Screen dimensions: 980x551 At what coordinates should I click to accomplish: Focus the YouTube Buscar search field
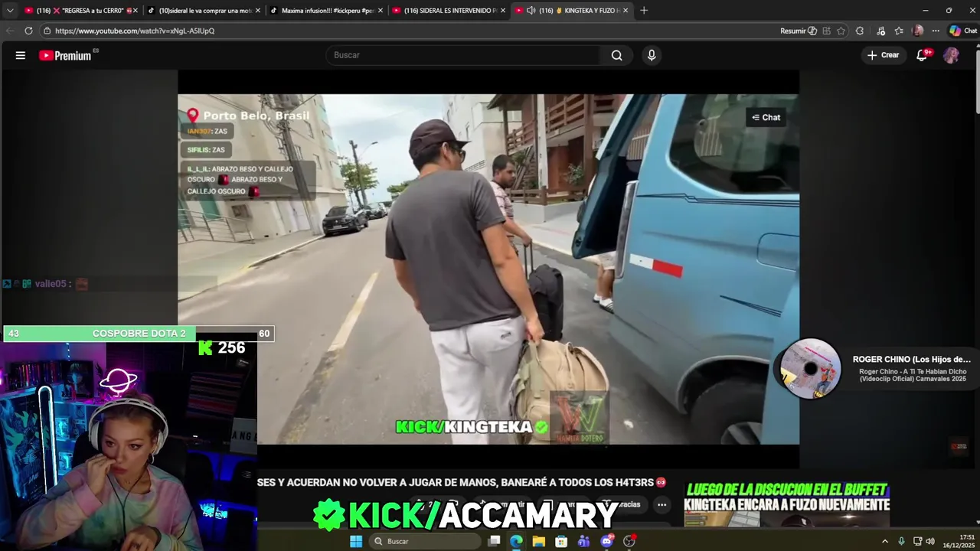464,55
